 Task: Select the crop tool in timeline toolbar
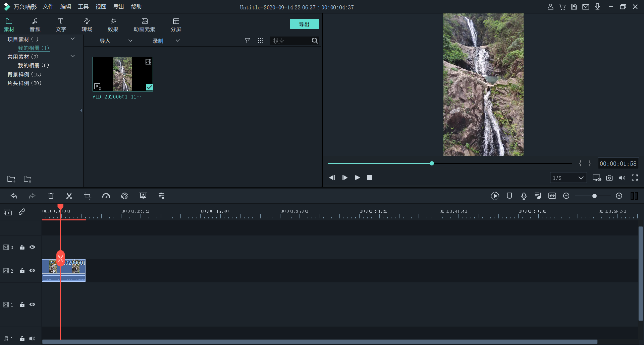pyautogui.click(x=88, y=196)
